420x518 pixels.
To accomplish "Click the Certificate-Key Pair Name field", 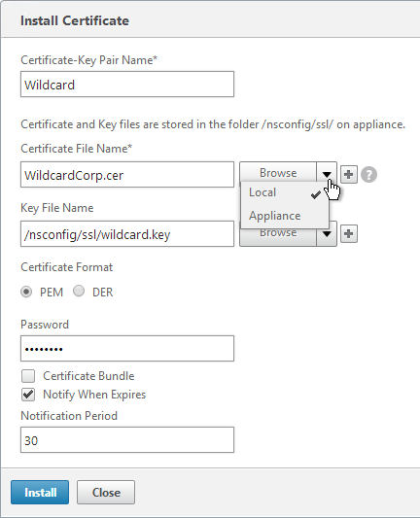I will (127, 85).
